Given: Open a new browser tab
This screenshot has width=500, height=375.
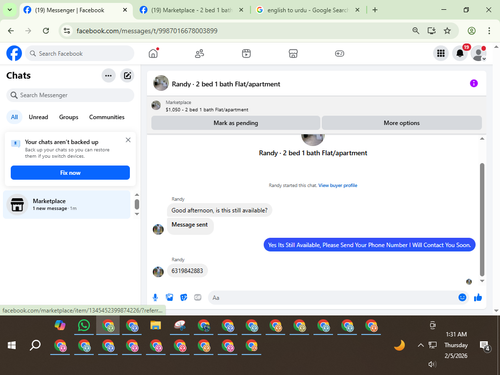Looking at the screenshot, I should click(375, 10).
